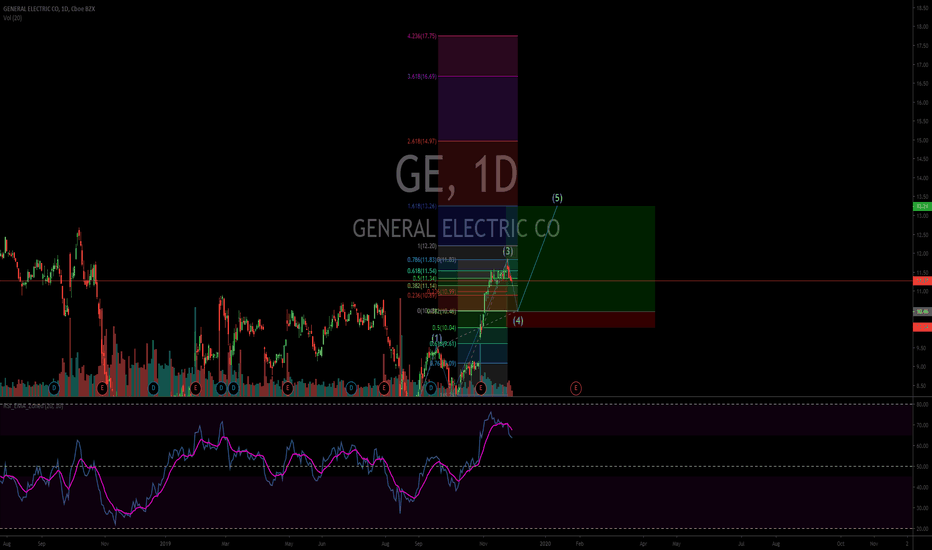Click the 2019 label on time axis
Screen dimensions: 932x550
(166, 543)
